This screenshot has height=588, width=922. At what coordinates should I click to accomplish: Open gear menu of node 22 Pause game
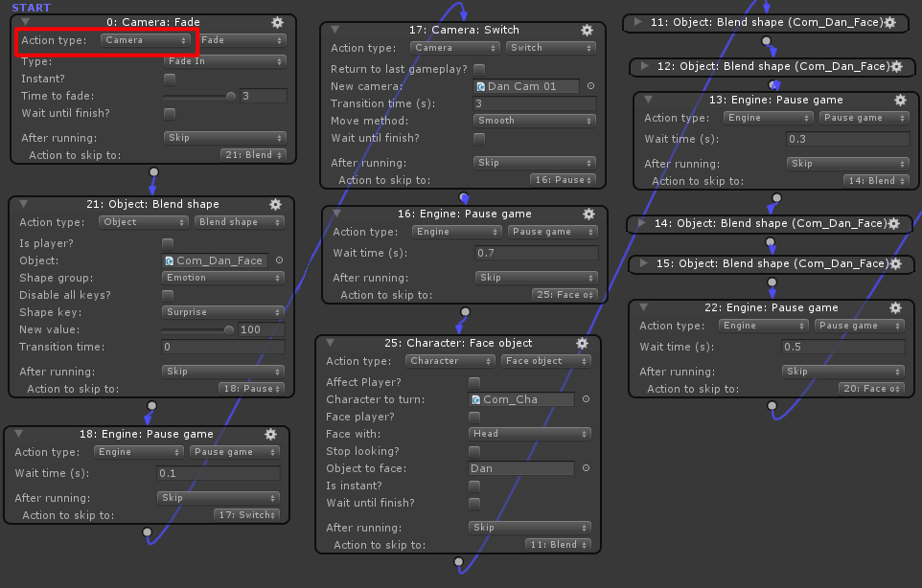tap(895, 307)
